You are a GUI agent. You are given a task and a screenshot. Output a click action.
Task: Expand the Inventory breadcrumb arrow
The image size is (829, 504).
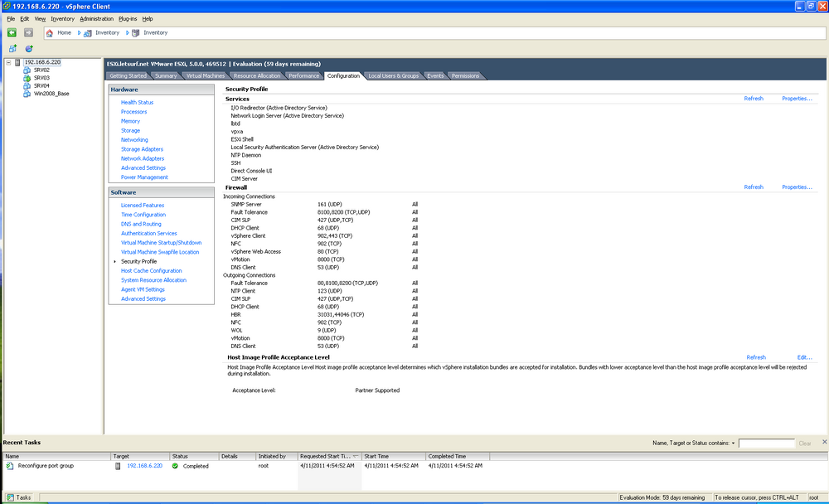128,33
